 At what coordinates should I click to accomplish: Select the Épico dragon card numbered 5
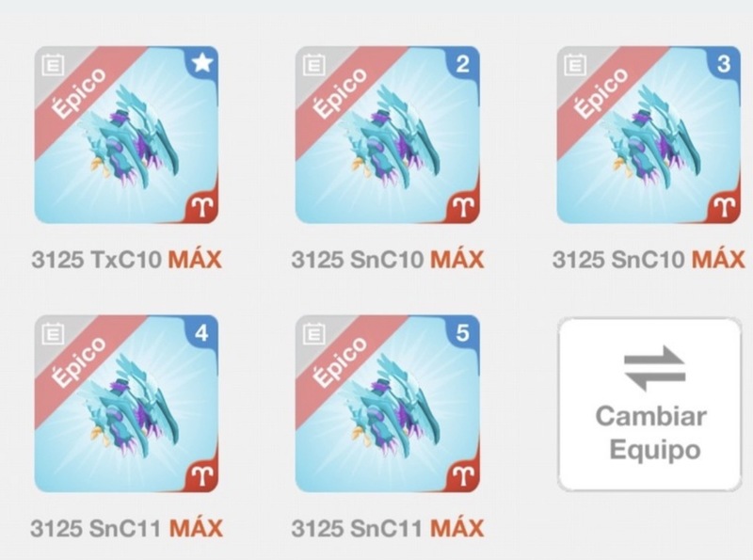click(388, 404)
